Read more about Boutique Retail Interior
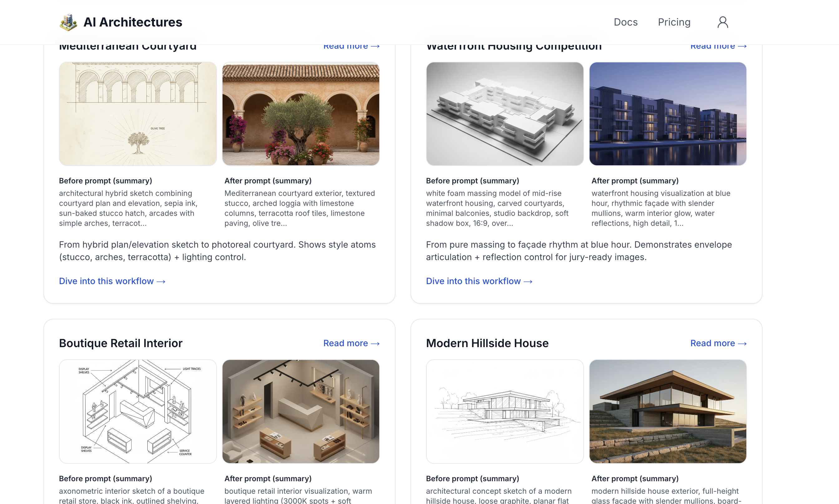Screen dimensions: 839x504 (351, 343)
